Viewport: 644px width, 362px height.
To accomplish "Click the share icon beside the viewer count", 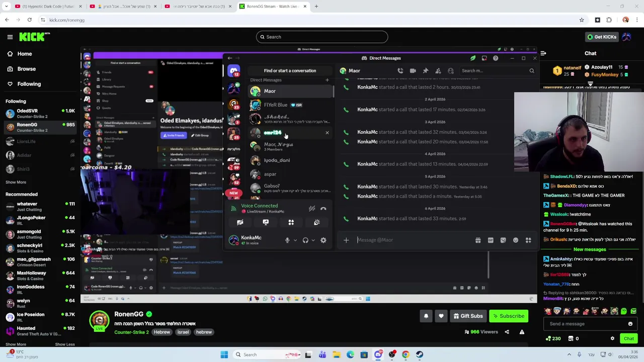I will tap(507, 332).
